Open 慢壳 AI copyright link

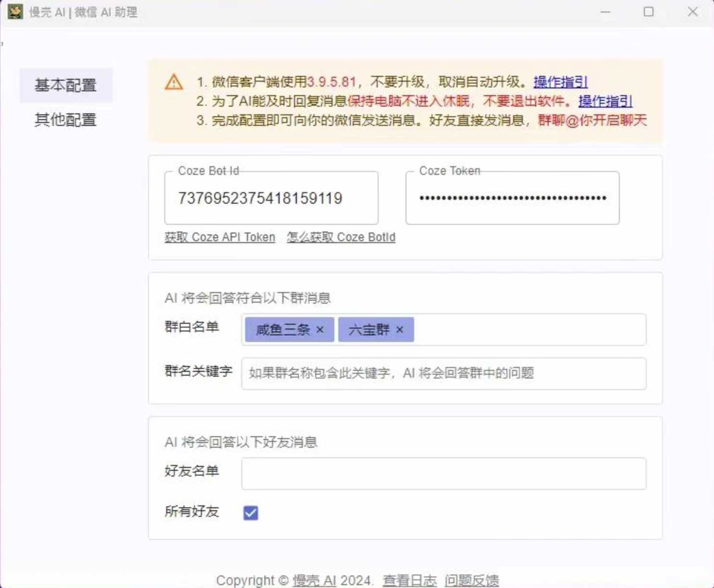click(314, 580)
